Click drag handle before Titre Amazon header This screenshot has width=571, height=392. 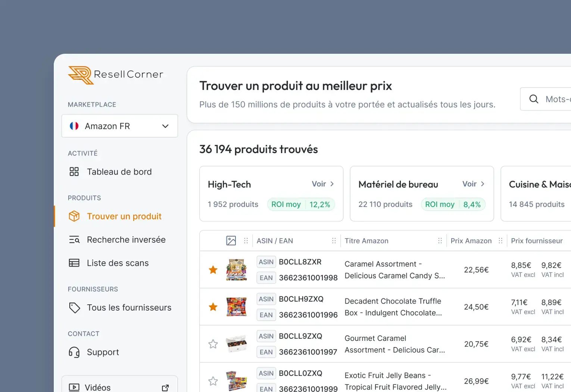(334, 241)
